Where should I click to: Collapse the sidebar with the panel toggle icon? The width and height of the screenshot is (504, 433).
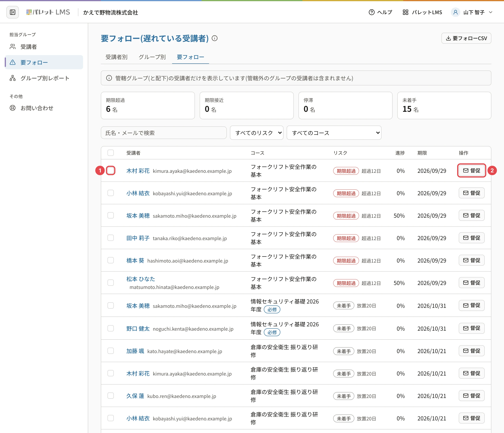pos(12,12)
